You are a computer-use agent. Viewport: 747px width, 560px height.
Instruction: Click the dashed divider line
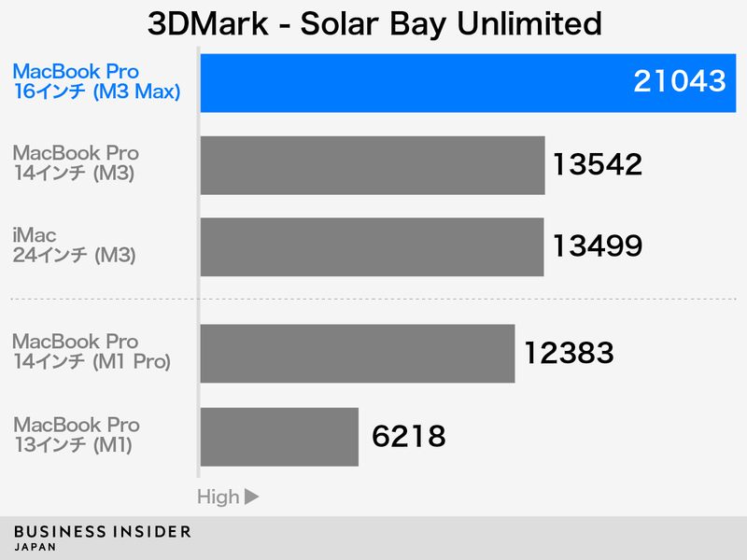[x=373, y=299]
